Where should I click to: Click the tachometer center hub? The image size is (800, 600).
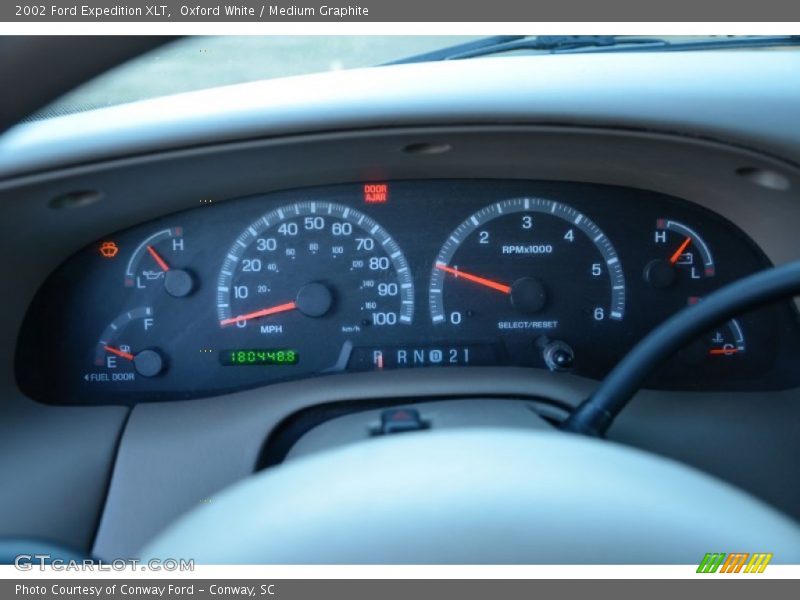click(x=528, y=295)
